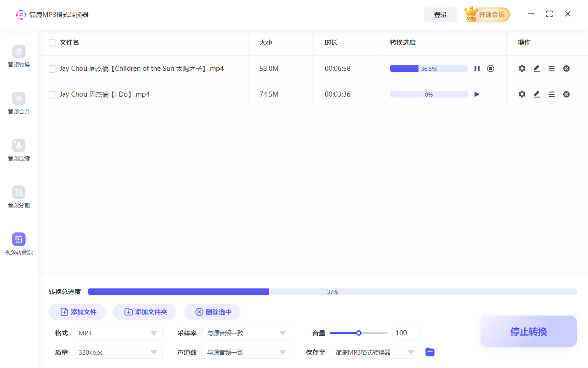The height and width of the screenshot is (368, 588).
Task: Maximize the window
Action: (x=549, y=14)
